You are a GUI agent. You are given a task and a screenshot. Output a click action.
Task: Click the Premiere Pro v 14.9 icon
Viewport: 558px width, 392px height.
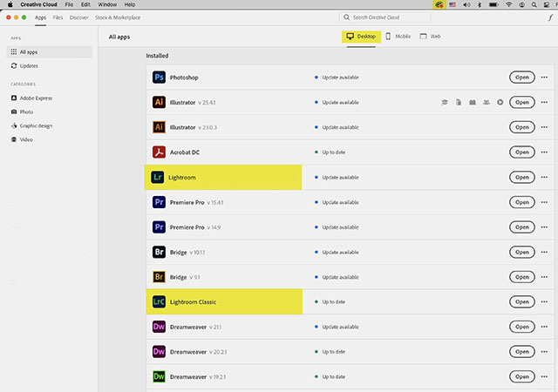tap(159, 227)
